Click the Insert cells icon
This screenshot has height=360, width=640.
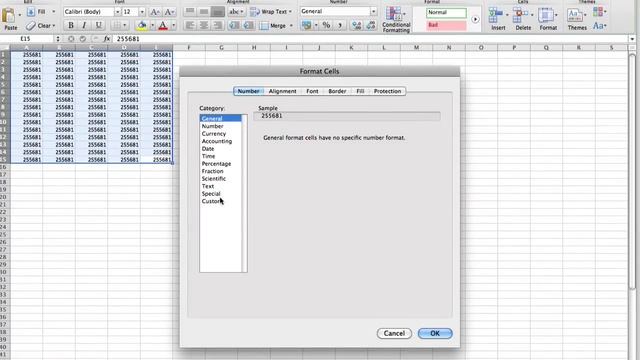coord(496,16)
